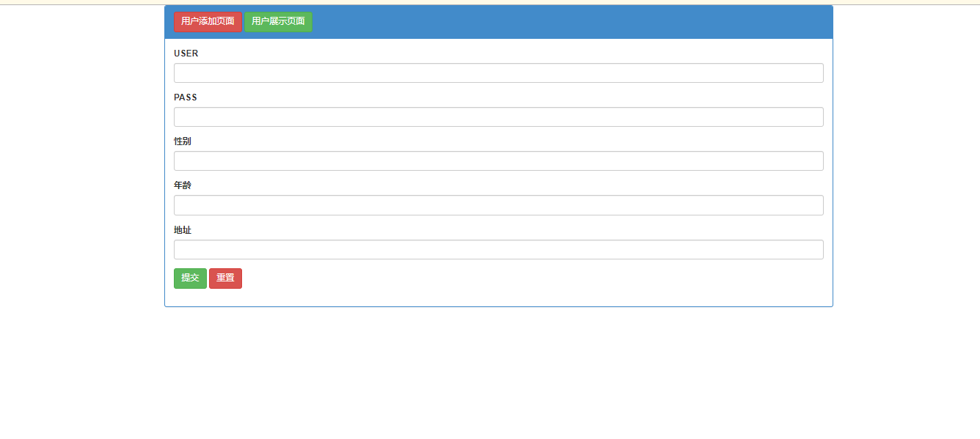Click the 性别 label text
The height and width of the screenshot is (439, 980).
[x=183, y=141]
